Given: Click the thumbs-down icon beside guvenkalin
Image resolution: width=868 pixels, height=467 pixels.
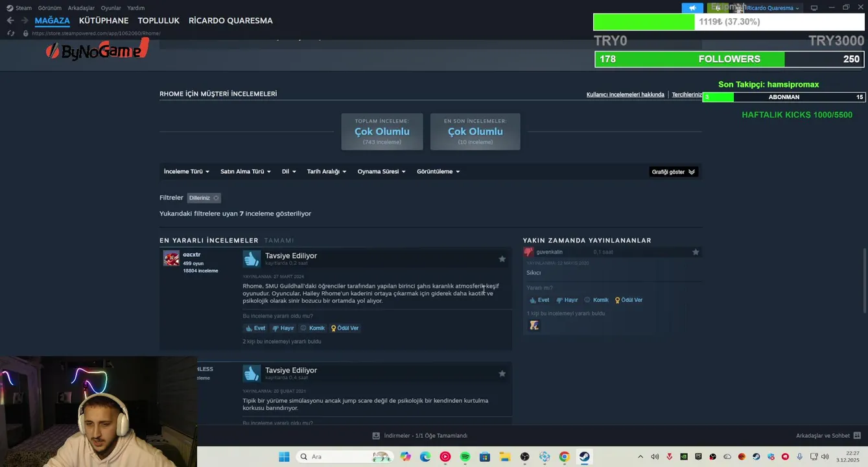Looking at the screenshot, I should click(528, 252).
